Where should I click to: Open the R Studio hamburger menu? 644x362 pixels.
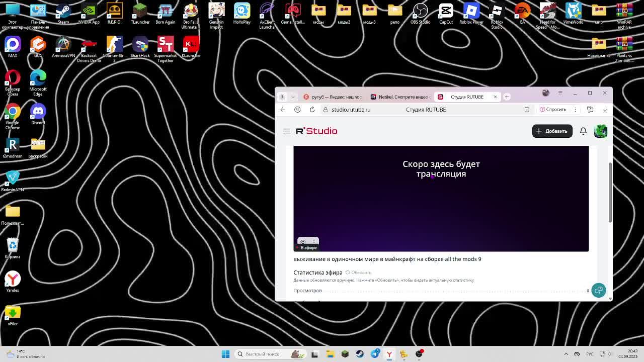tap(287, 131)
